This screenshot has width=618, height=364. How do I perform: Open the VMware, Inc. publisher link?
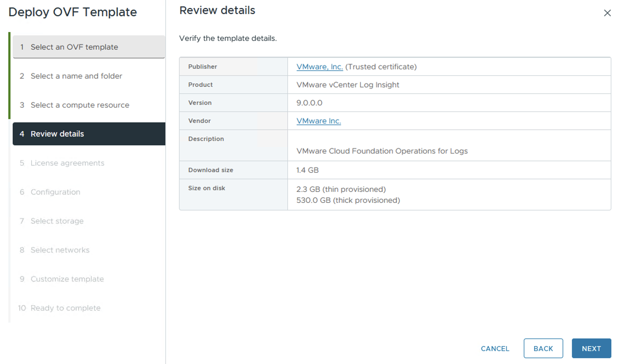pos(319,67)
